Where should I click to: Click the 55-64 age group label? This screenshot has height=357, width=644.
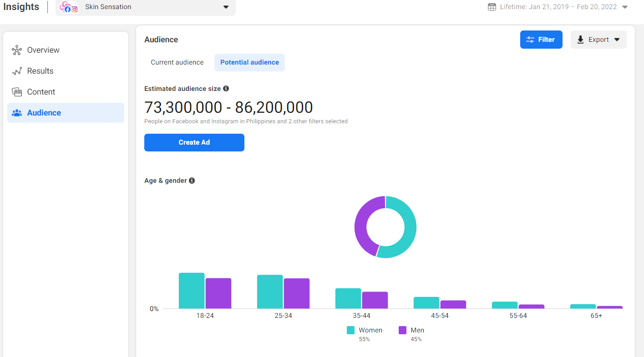coord(518,316)
